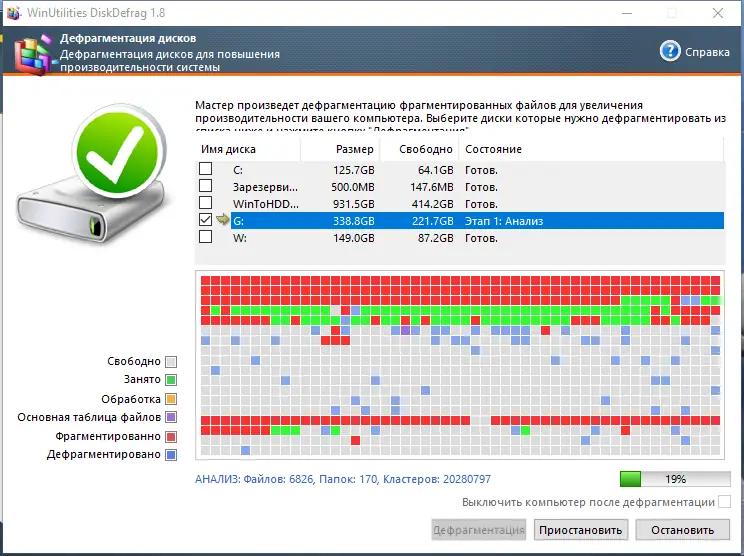Check the C: drive checkbox

tap(205, 168)
